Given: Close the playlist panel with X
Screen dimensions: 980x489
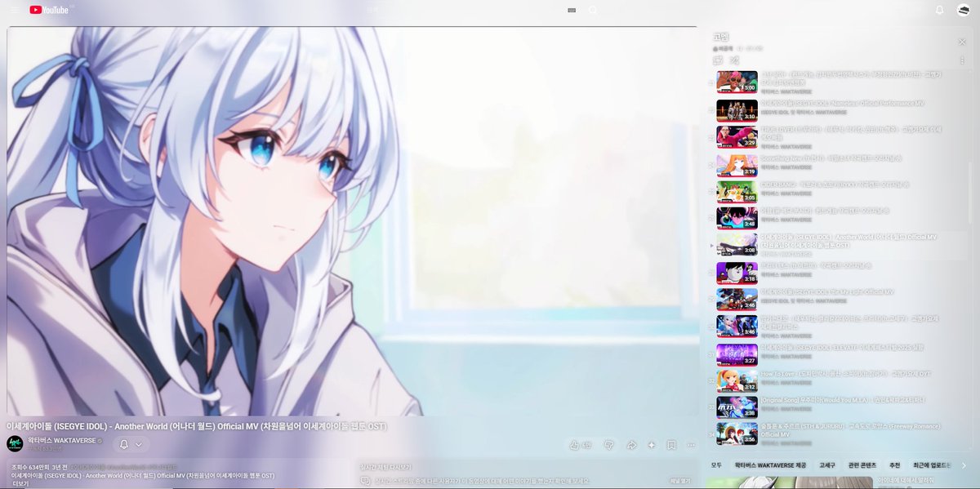Looking at the screenshot, I should tap(962, 42).
